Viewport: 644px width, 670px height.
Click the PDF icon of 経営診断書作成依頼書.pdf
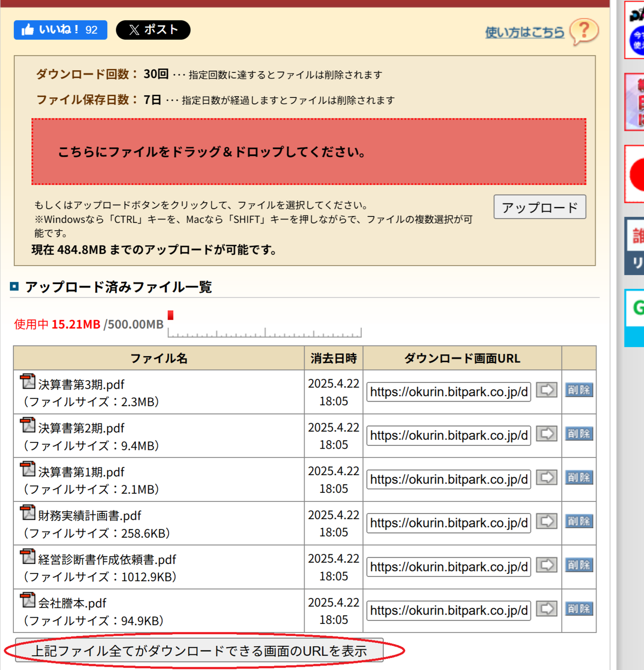(28, 557)
